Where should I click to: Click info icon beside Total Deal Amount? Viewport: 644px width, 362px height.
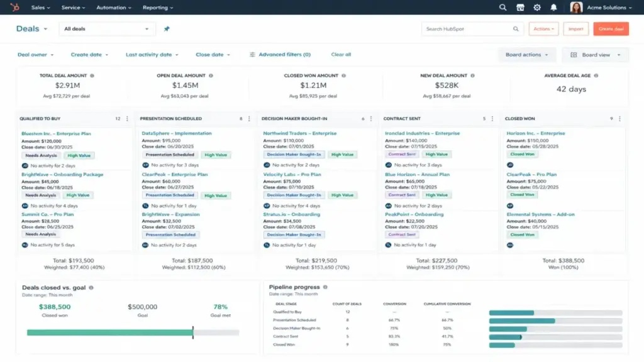click(92, 75)
